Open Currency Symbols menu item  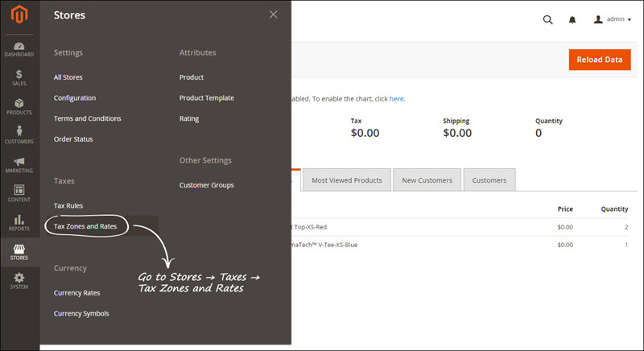(x=81, y=313)
